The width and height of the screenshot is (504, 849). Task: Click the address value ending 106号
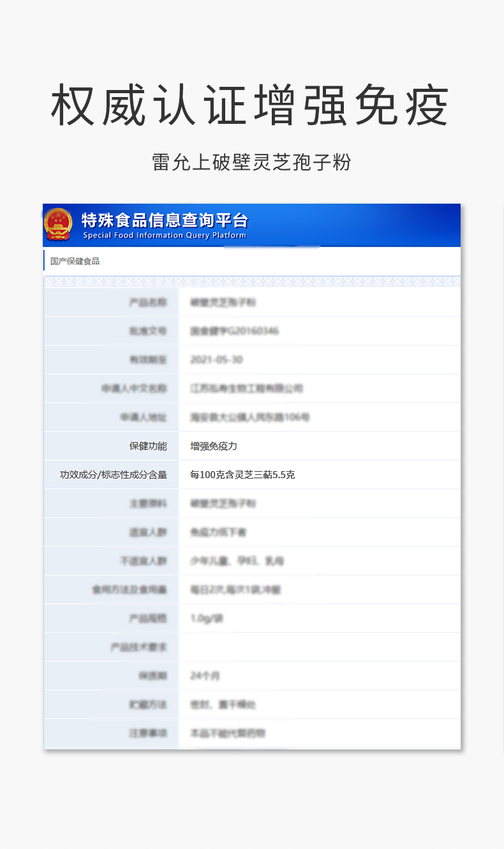tap(250, 417)
